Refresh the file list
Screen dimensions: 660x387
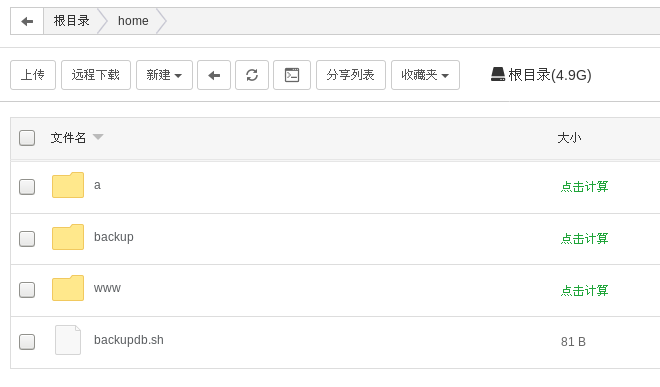(x=252, y=75)
